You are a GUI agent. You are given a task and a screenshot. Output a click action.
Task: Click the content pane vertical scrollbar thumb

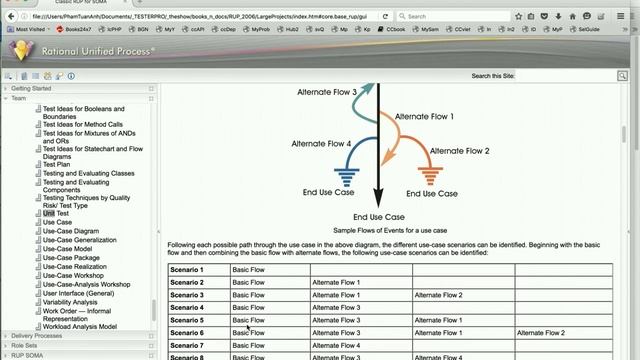pos(623,134)
